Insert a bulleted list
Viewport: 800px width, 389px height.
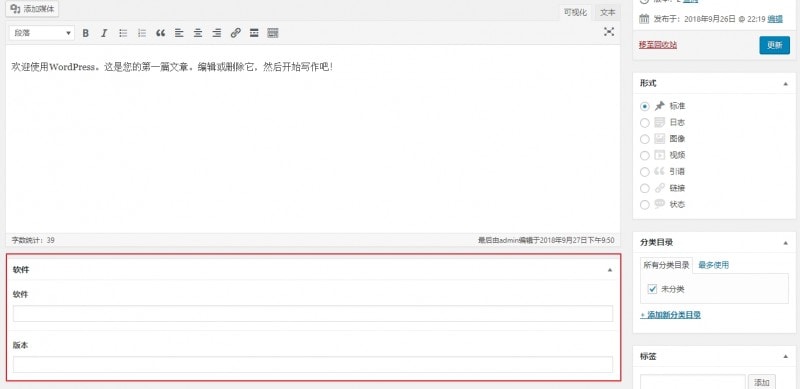tap(123, 33)
